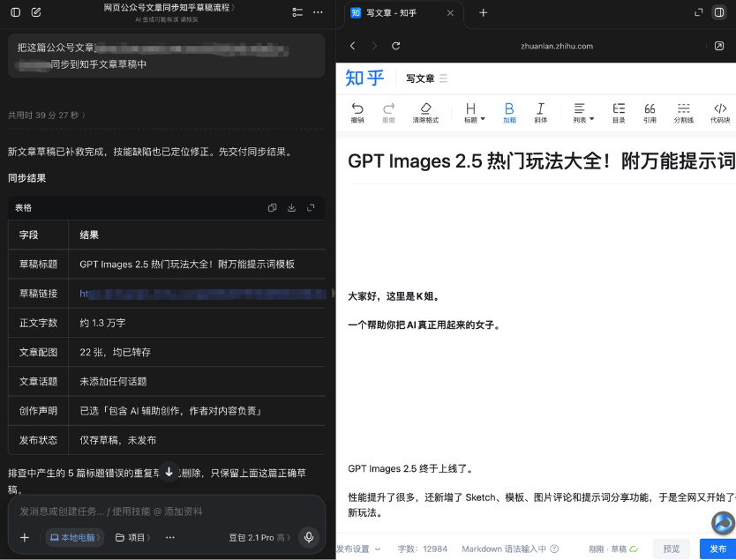Insert a code block (代码块)

[720, 113]
